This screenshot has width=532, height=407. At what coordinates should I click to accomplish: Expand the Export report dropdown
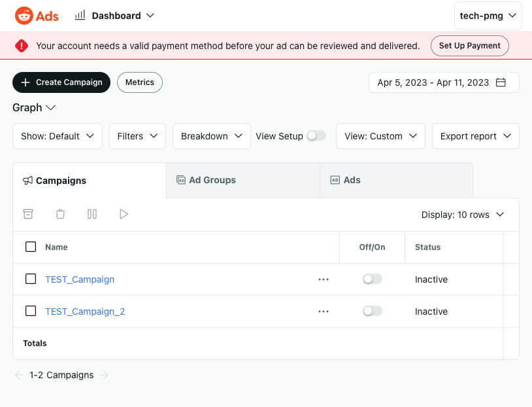pyautogui.click(x=475, y=136)
